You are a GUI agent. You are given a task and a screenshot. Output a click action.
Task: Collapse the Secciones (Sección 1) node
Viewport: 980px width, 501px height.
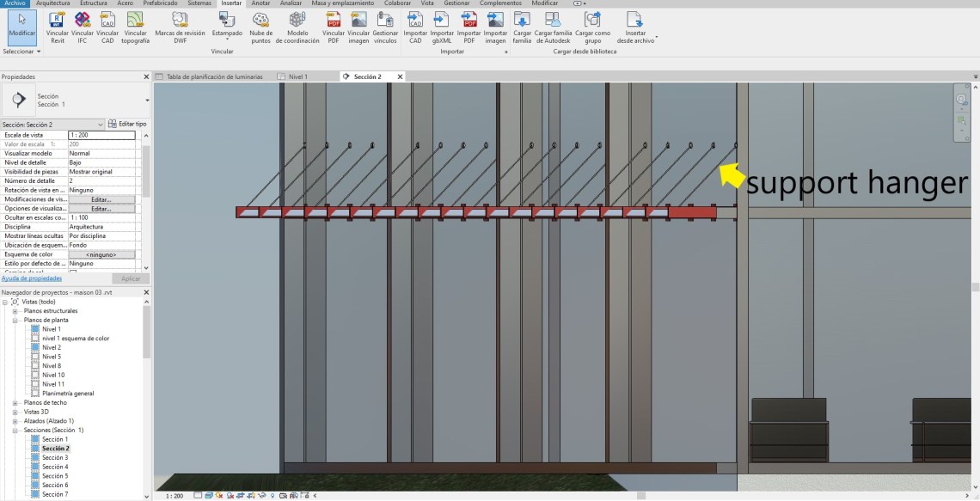15,430
